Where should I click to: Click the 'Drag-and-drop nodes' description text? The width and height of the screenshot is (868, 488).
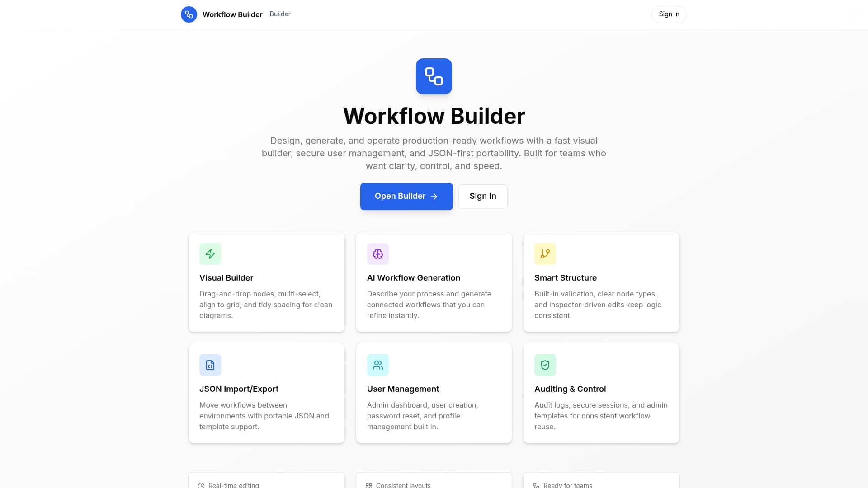coord(266,305)
